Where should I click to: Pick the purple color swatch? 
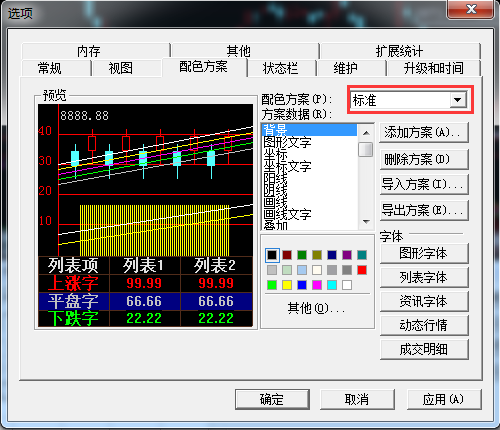click(347, 255)
